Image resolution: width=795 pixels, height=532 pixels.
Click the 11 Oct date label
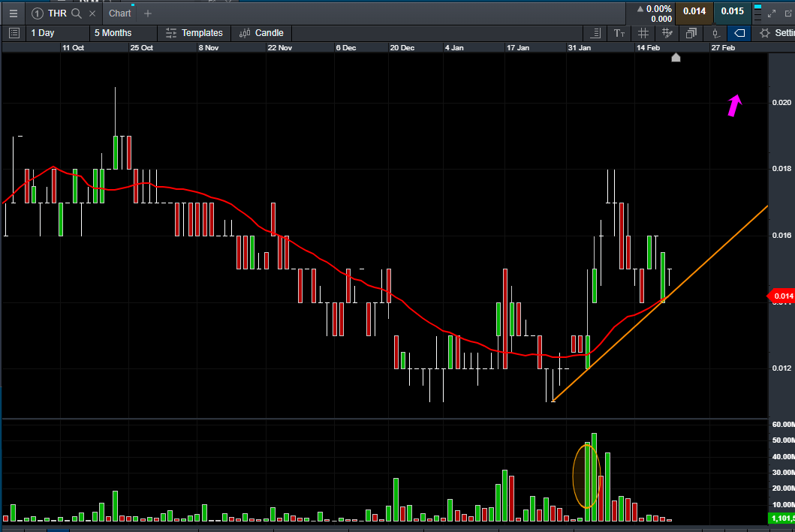73,47
